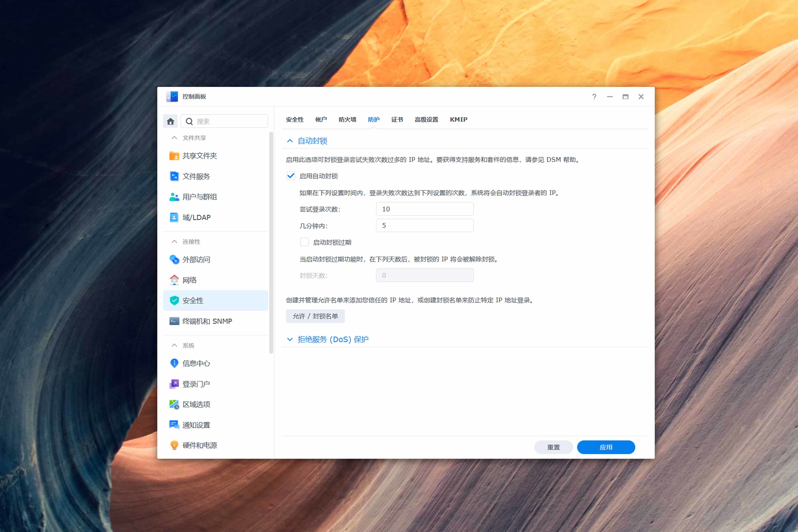The image size is (798, 532).
Task: Enable block expiration (启动封锁过期) checkbox
Action: click(304, 242)
